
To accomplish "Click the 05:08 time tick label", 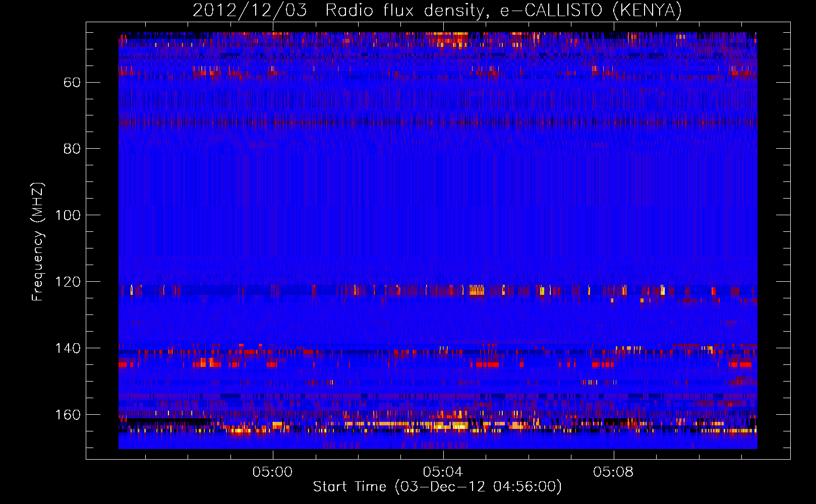I will (613, 472).
